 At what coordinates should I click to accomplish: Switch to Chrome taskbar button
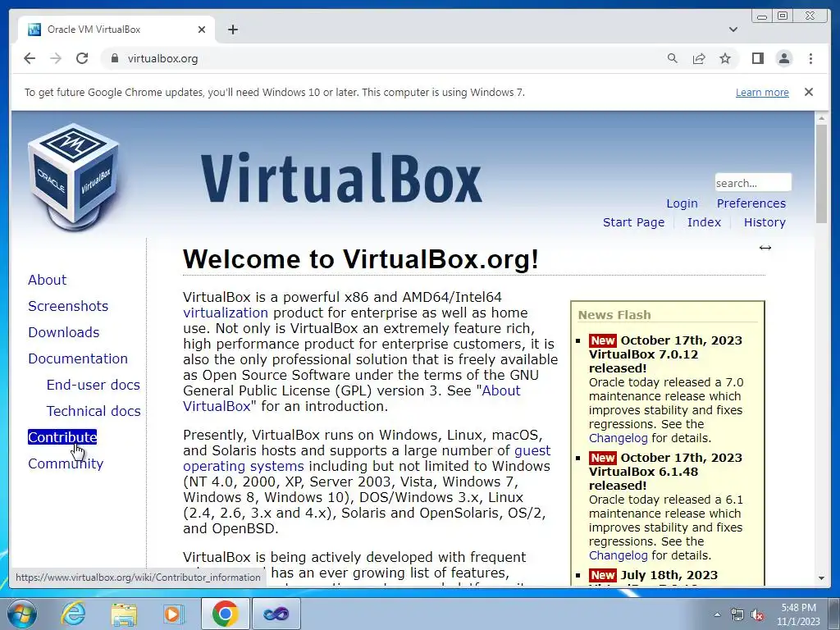pyautogui.click(x=225, y=614)
